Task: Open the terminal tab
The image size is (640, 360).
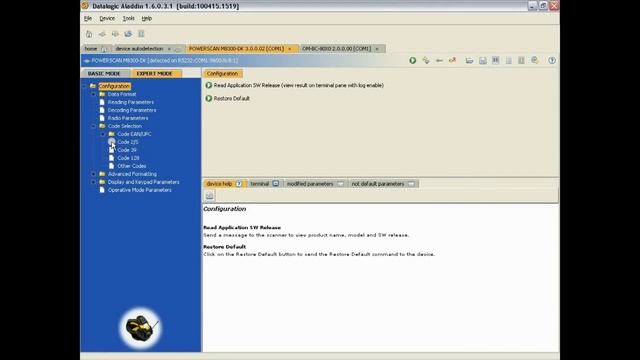Action: (x=260, y=184)
